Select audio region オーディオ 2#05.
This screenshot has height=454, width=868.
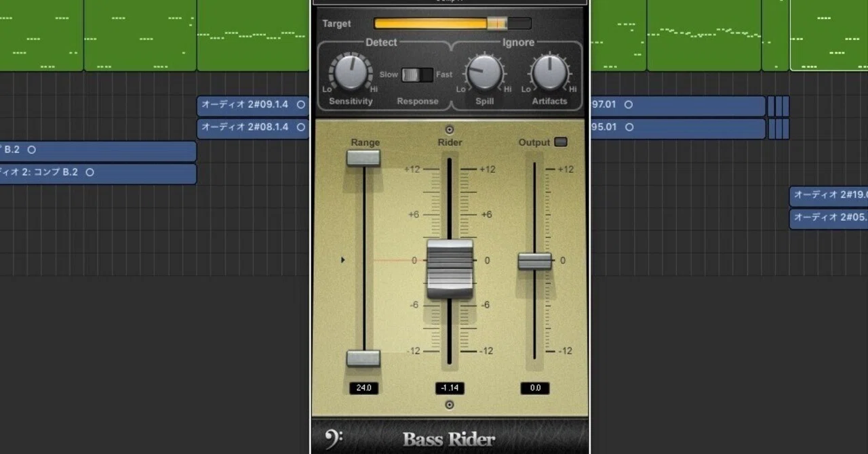pyautogui.click(x=829, y=219)
